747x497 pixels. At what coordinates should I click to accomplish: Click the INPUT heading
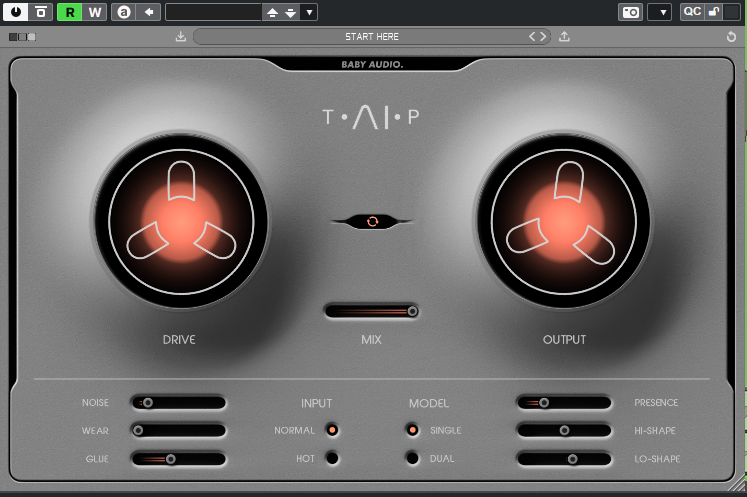click(316, 404)
